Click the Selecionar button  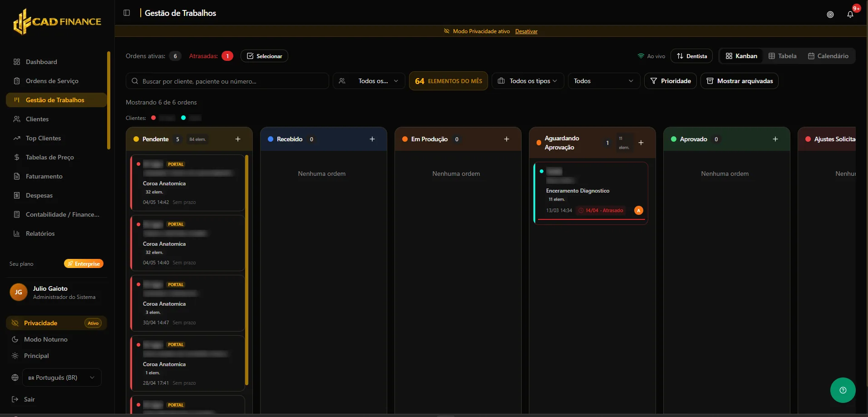tap(264, 56)
